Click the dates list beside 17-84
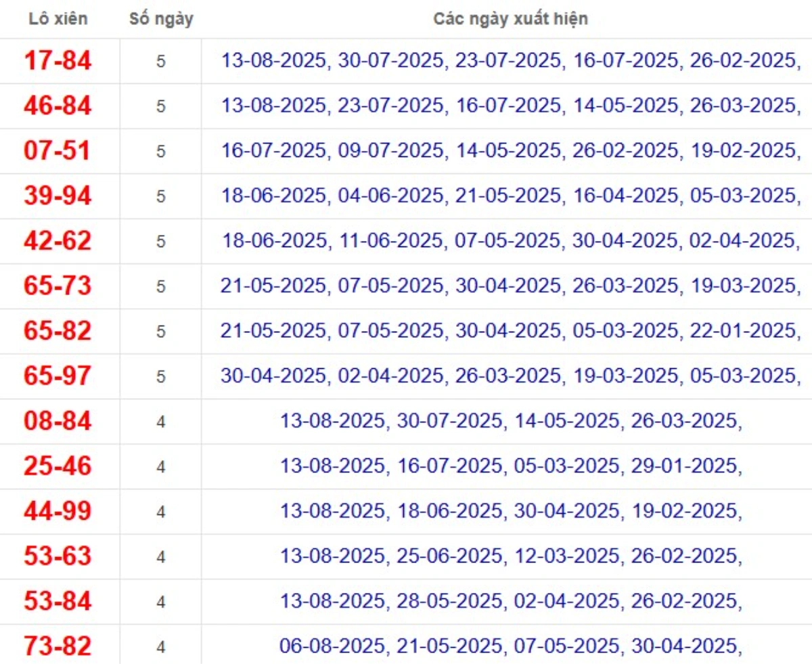The width and height of the screenshot is (812, 664). point(510,61)
